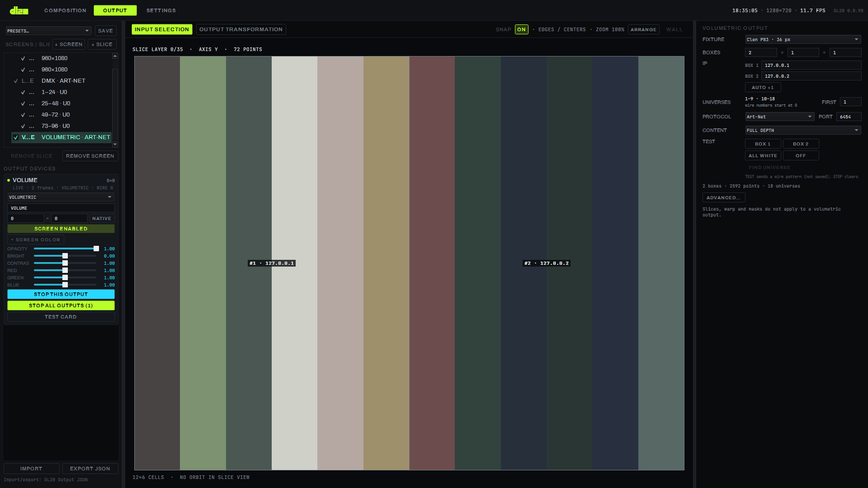Click the PORT 6454 field
Image resolution: width=868 pixels, height=488 pixels.
(x=849, y=117)
